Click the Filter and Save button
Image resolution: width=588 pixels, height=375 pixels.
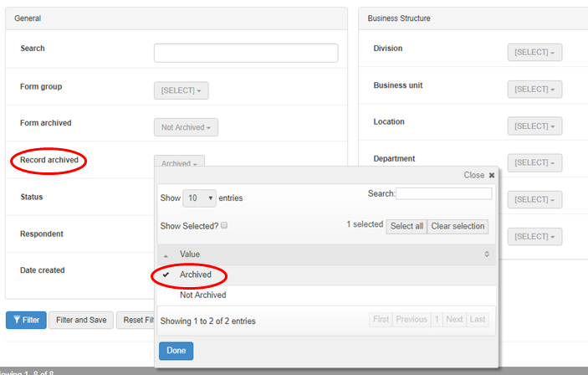click(80, 320)
